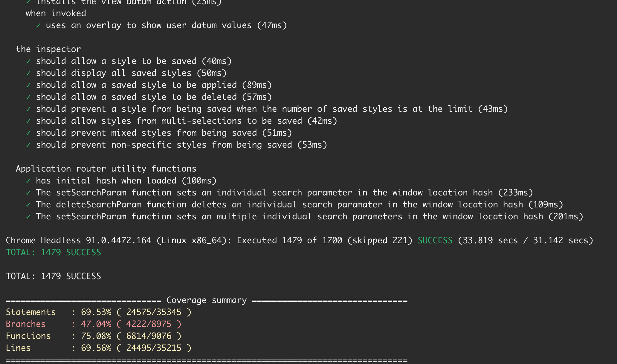Click the checkmark beside the deleteSearchParam test result
This screenshot has width=617, height=364.
click(29, 204)
